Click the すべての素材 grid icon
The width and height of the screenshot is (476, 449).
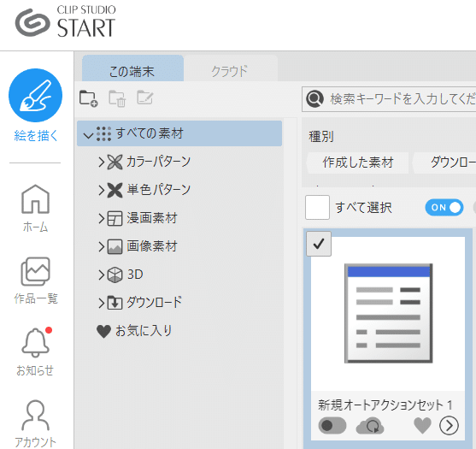tap(103, 133)
